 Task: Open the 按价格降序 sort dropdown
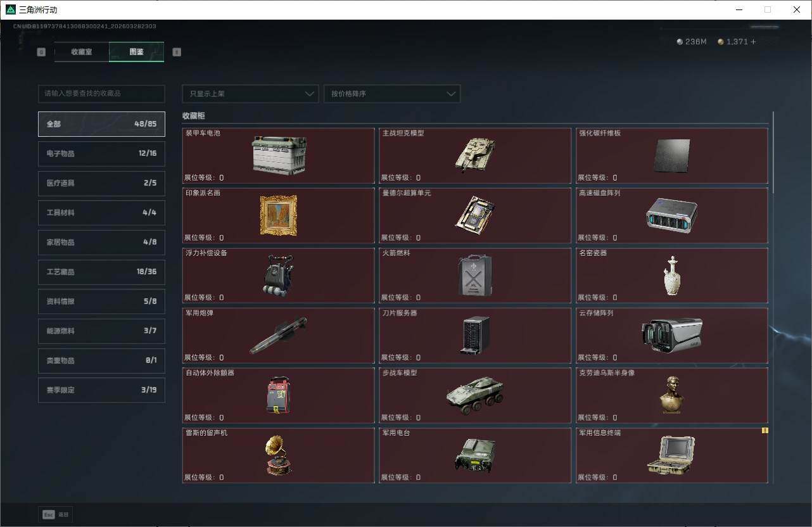point(391,94)
